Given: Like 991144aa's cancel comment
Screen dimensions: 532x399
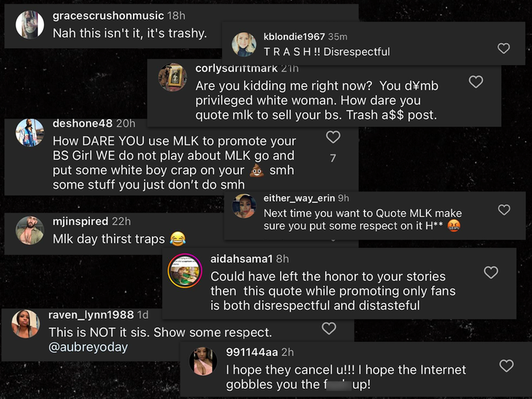Looking at the screenshot, I should click(506, 365).
